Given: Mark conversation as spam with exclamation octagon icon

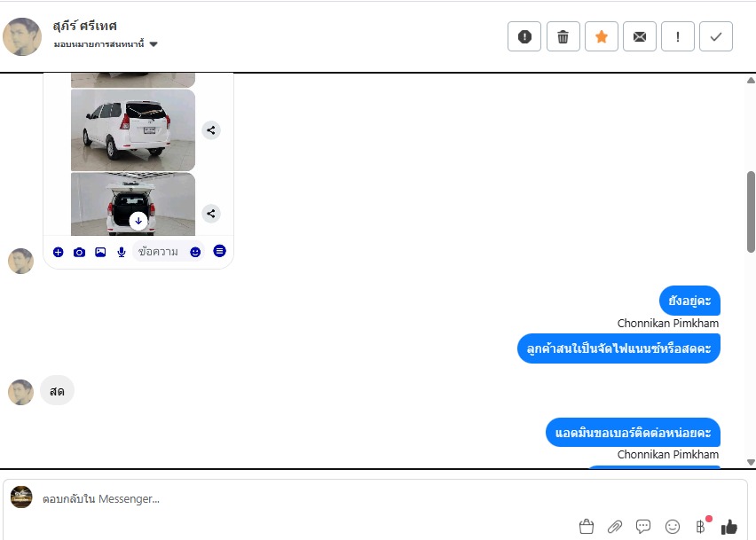Looking at the screenshot, I should point(524,36).
